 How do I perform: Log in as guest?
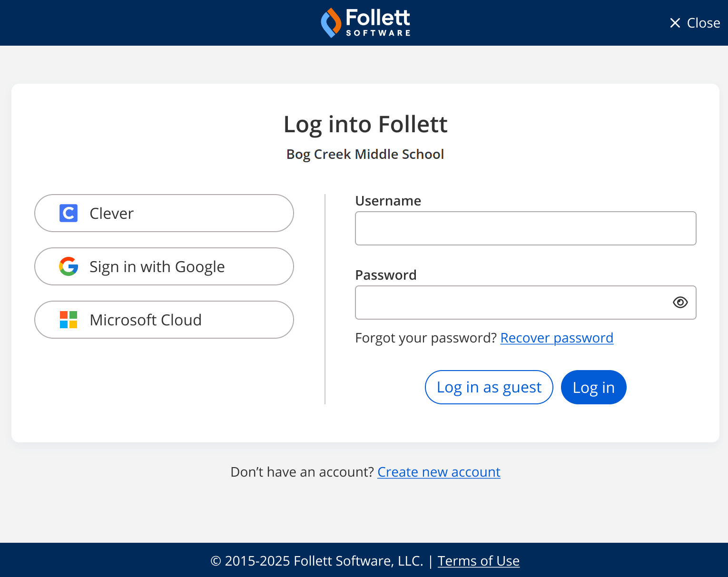[x=489, y=387]
